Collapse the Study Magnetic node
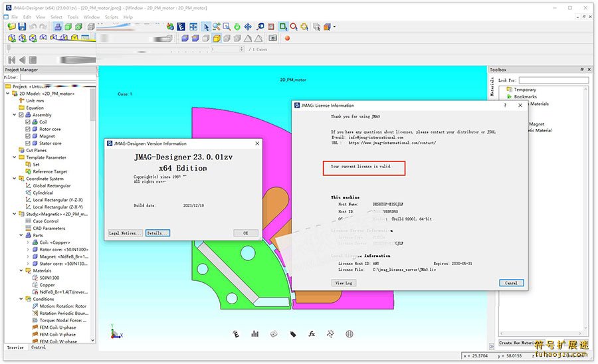598x364 pixels. point(15,214)
